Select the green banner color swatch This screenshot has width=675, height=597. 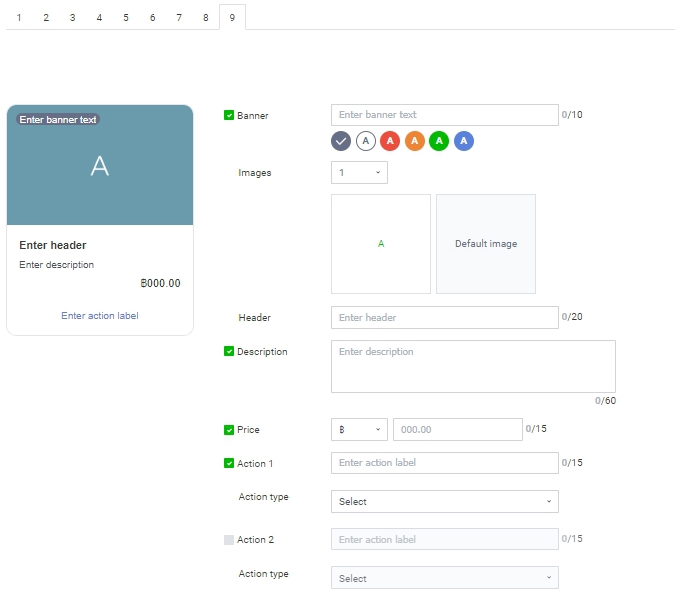click(439, 141)
